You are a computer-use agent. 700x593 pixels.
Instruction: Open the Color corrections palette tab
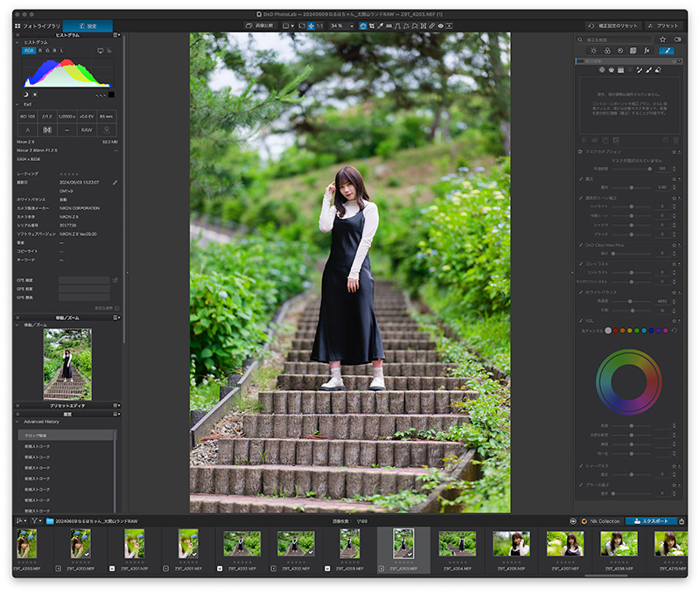pyautogui.click(x=607, y=51)
